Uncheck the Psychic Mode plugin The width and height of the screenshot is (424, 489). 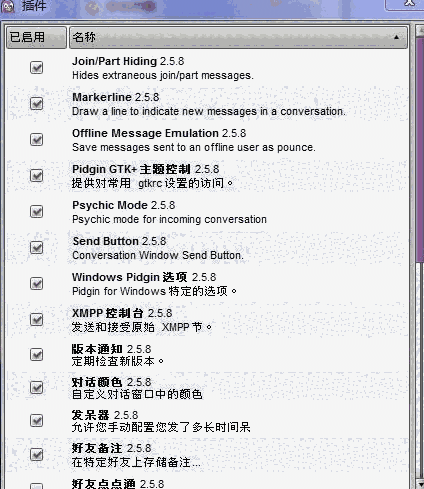[x=36, y=212]
